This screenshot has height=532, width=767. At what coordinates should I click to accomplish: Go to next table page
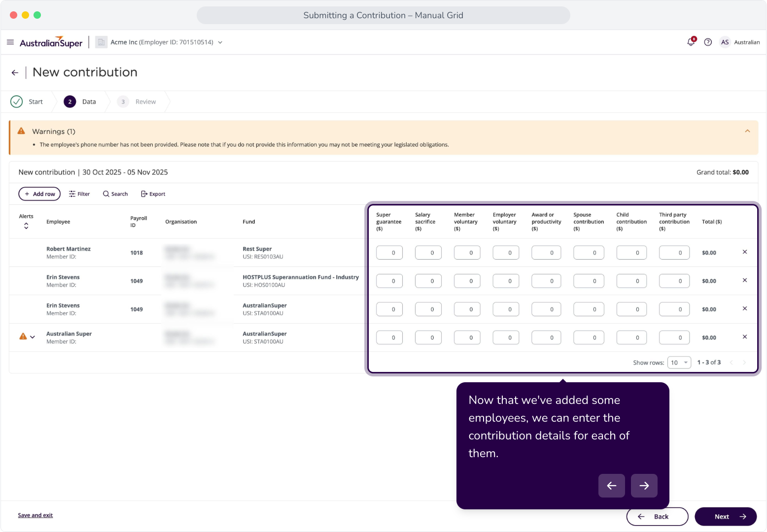[x=744, y=363]
